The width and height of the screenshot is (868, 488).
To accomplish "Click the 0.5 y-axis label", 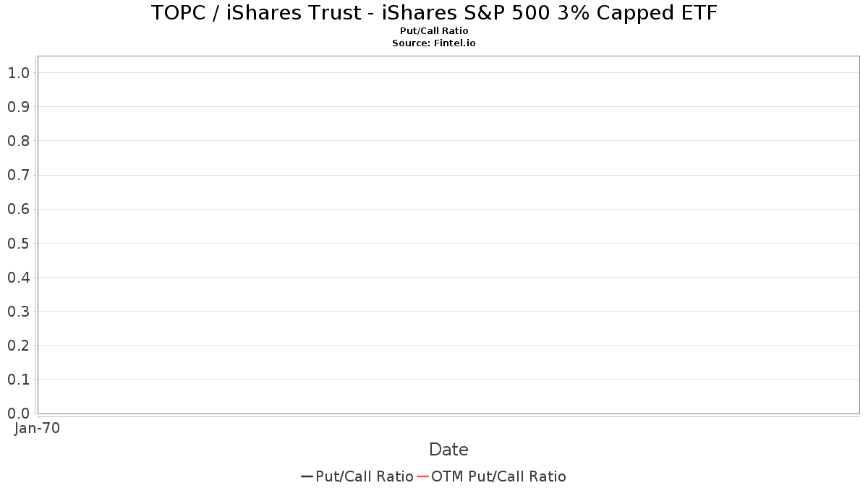I will (x=19, y=243).
